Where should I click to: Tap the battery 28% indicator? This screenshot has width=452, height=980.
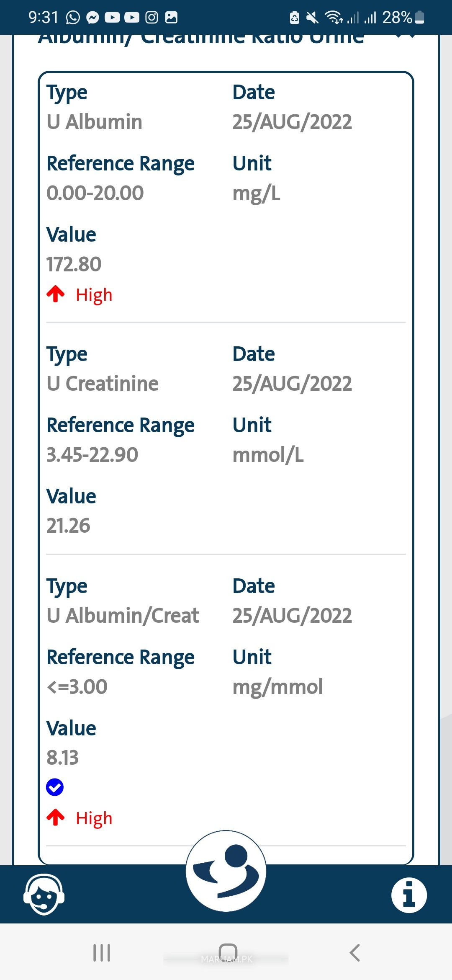pyautogui.click(x=403, y=17)
